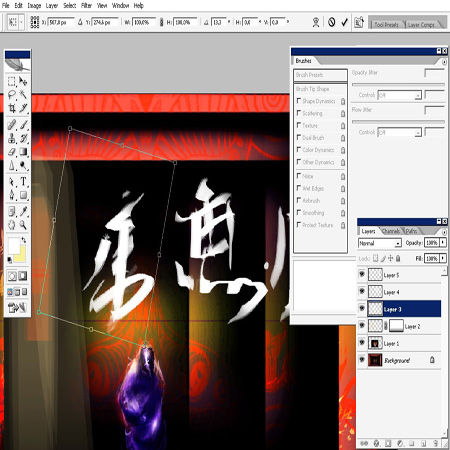Click Jump to ImageReady button

tap(17, 307)
